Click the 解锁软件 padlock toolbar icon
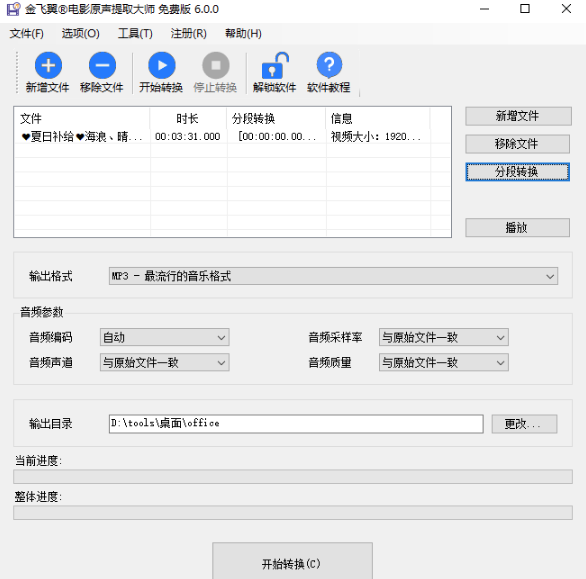Screen dimensions: 586x579 pos(275,65)
